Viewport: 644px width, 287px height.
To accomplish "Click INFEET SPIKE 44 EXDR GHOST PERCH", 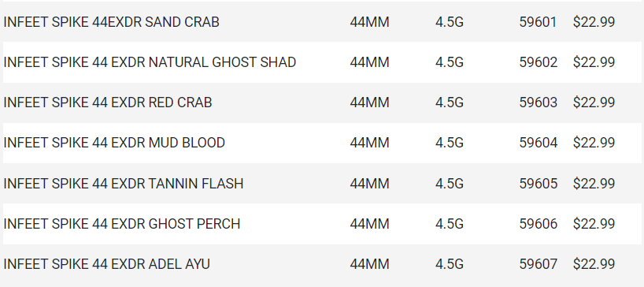I will [x=122, y=224].
